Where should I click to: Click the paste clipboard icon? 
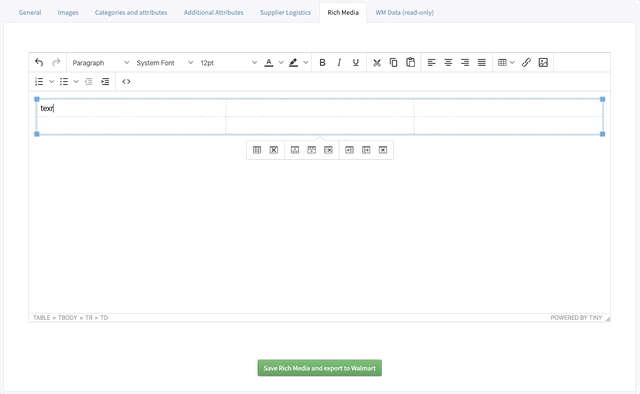pyautogui.click(x=410, y=62)
